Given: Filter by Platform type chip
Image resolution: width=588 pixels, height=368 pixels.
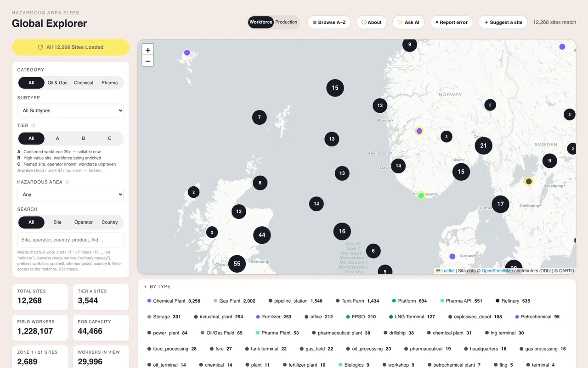Looking at the screenshot, I should click(409, 301).
